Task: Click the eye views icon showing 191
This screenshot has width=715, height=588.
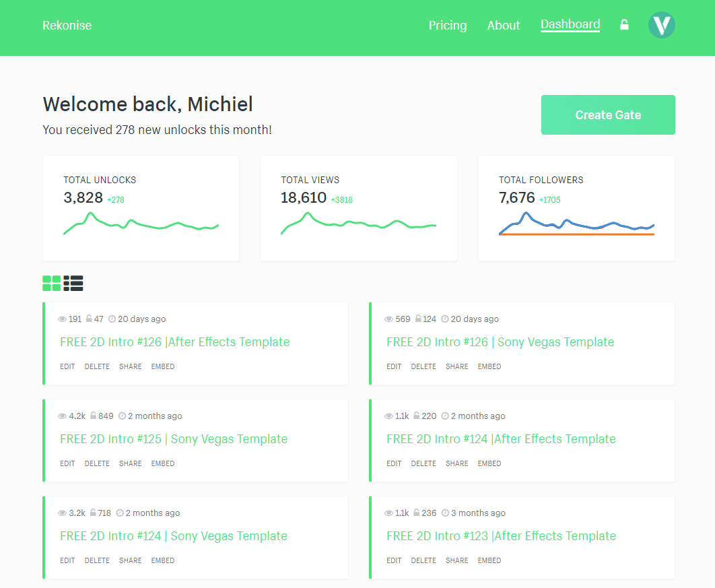Action: click(63, 319)
